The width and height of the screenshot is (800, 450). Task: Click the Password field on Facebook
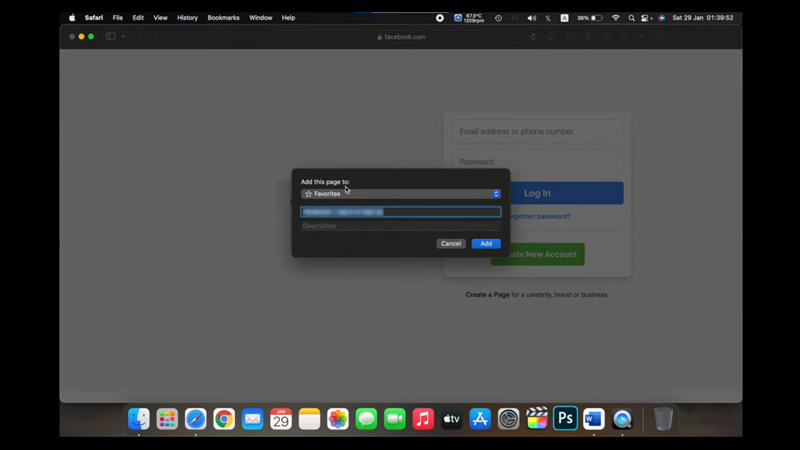(537, 162)
